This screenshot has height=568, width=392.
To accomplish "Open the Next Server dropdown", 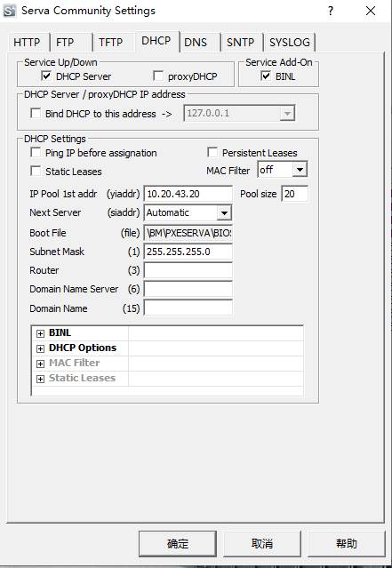I will (224, 212).
